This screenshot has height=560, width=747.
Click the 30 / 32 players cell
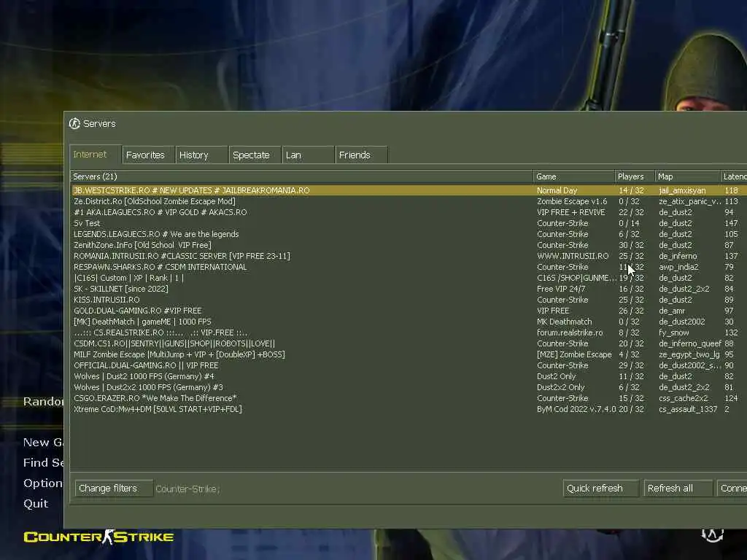click(x=631, y=245)
